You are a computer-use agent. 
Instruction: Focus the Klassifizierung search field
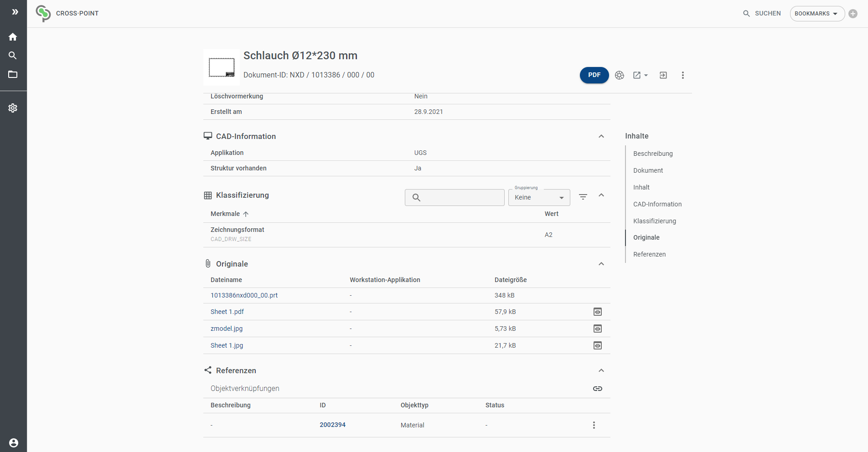point(455,197)
